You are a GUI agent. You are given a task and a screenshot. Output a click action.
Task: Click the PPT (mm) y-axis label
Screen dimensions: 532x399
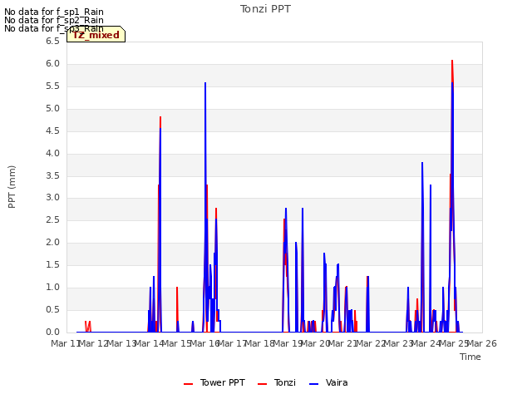coord(12,186)
